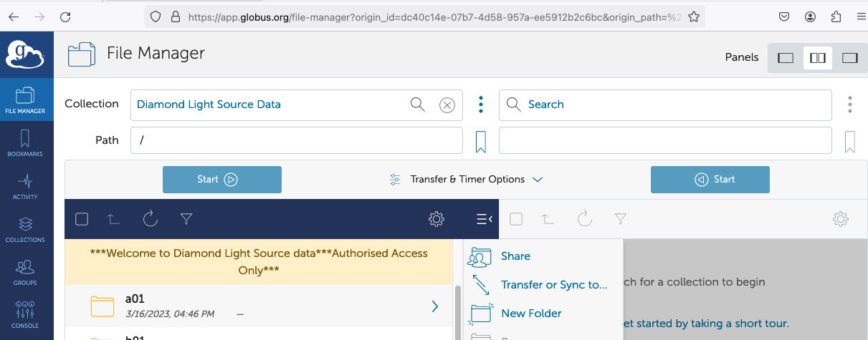Bookmark the right panel path

point(850,141)
